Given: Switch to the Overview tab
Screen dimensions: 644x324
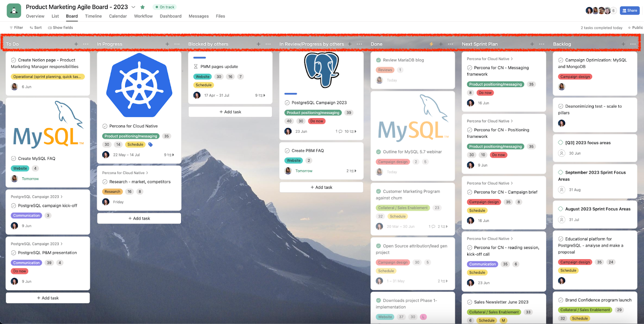Looking at the screenshot, I should tap(35, 16).
